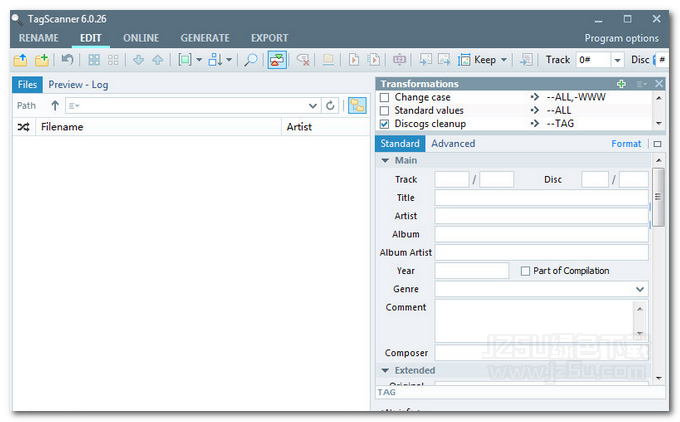Click the document with play arrow icon
Image resolution: width=680 pixels, height=422 pixels.
pos(354,60)
